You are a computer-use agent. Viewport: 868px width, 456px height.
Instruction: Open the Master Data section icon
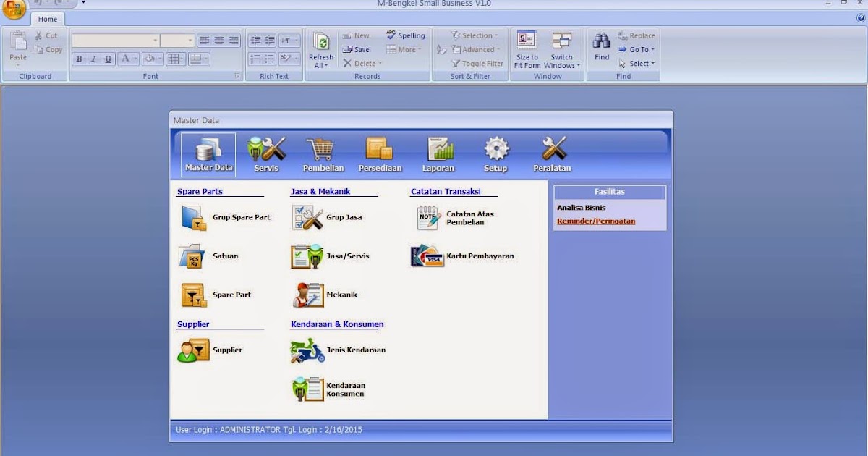click(208, 155)
